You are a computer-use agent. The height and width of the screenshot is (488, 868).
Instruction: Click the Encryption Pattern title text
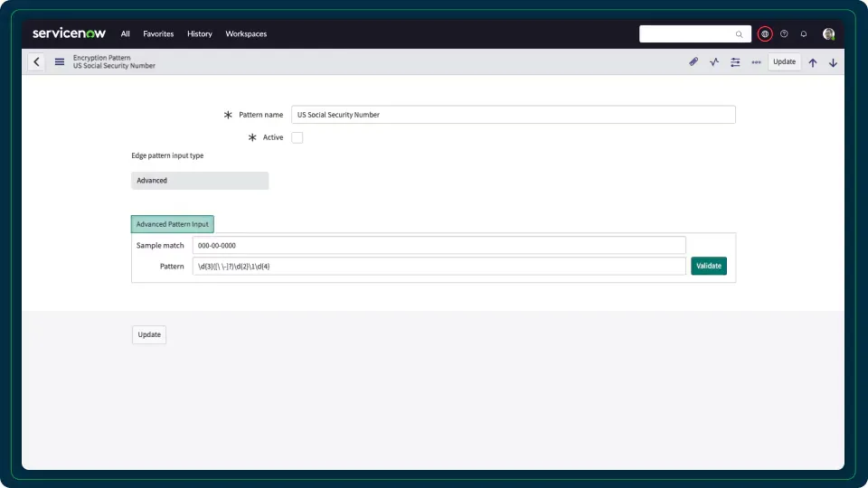[x=102, y=58]
